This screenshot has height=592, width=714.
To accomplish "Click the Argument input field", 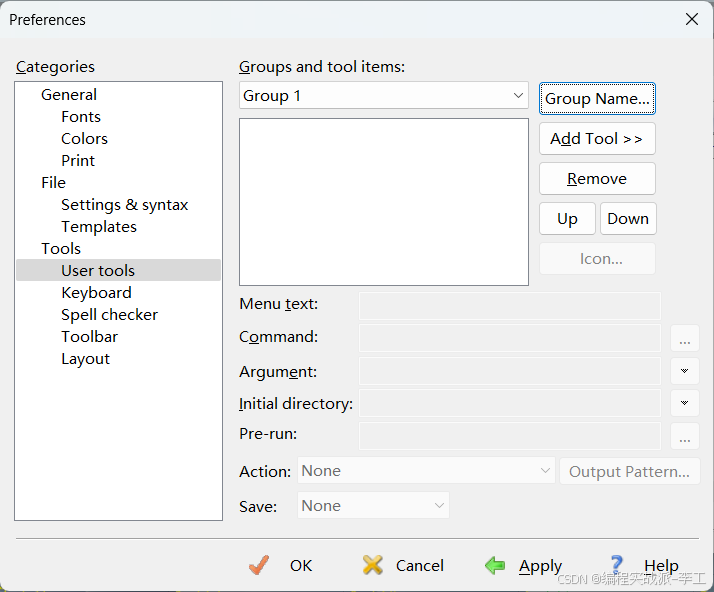I will (510, 371).
